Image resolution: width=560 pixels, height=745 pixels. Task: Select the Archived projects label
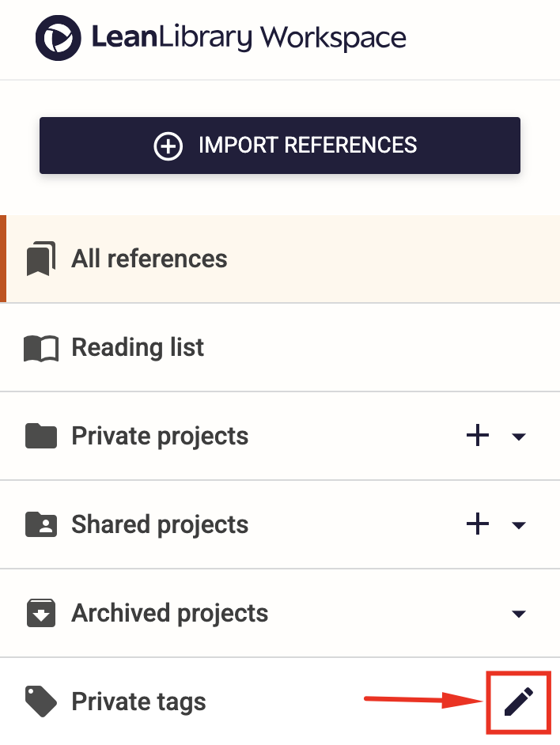point(170,614)
